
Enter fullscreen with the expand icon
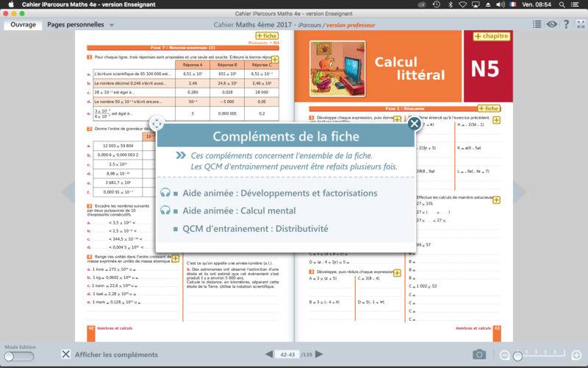tap(581, 24)
